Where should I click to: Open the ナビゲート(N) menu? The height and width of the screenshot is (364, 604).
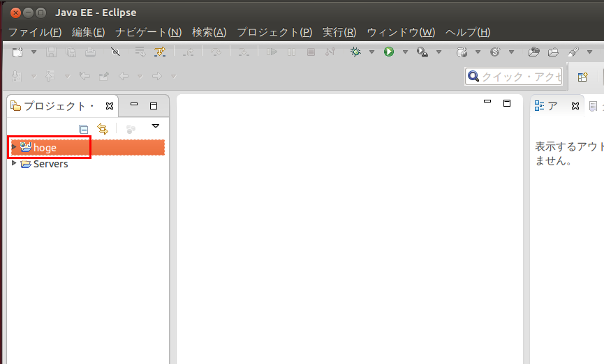(148, 32)
